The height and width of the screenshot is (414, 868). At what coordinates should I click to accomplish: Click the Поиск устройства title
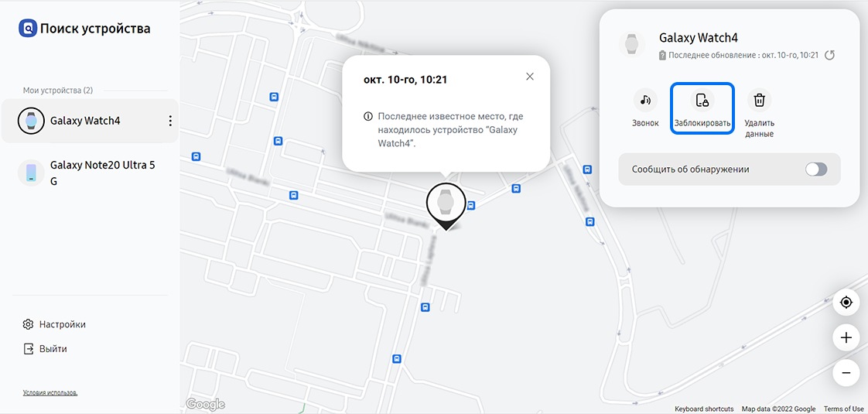click(95, 28)
